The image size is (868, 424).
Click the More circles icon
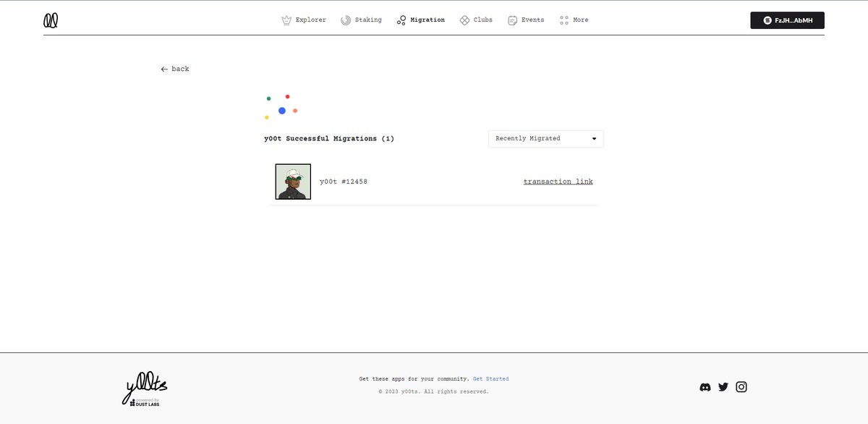pyautogui.click(x=564, y=20)
